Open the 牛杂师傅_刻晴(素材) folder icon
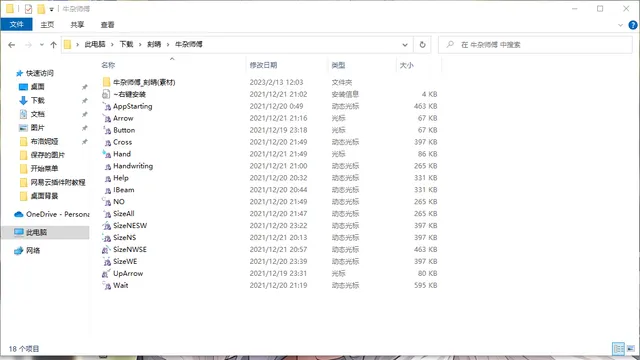This screenshot has height=360, width=640. [x=107, y=82]
